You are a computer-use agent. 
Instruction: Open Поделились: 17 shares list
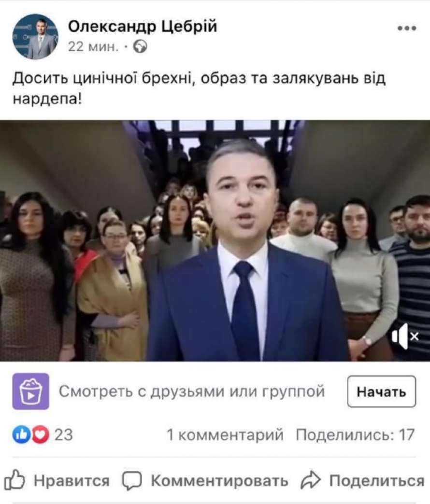pyautogui.click(x=355, y=435)
